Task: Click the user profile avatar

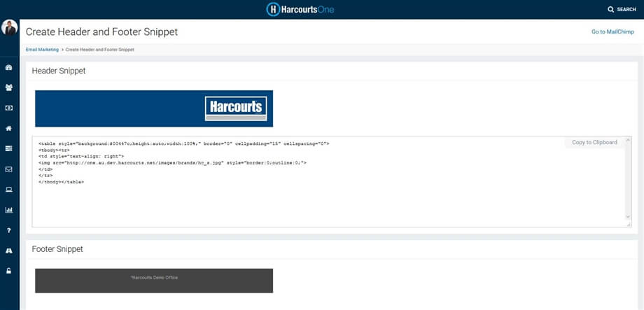Action: [x=9, y=27]
